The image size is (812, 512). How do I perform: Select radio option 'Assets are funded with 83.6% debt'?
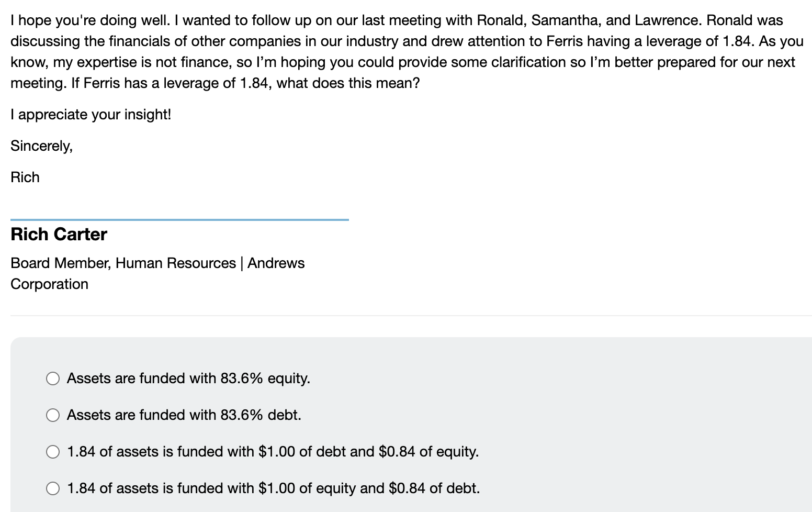pos(52,415)
